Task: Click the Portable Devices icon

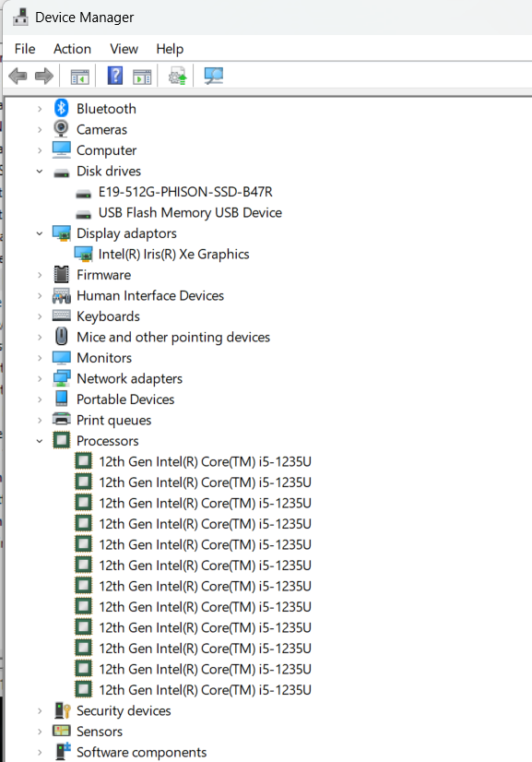Action: tap(61, 399)
